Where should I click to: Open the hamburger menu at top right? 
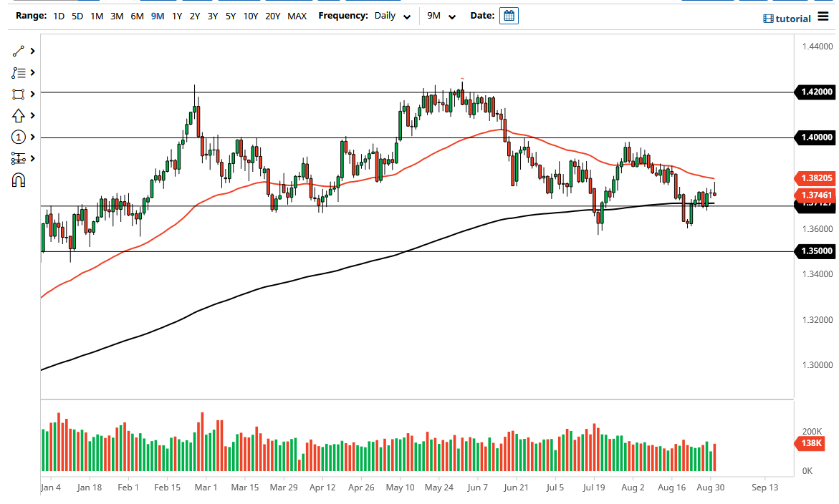click(823, 18)
